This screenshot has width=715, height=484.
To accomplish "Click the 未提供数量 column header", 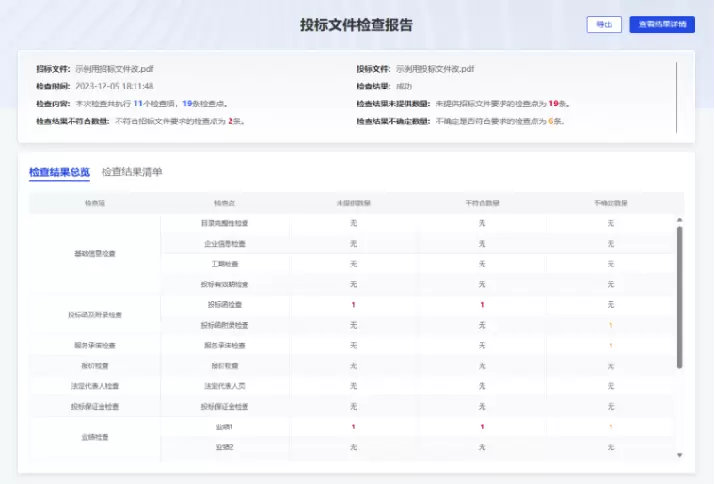I will click(353, 203).
